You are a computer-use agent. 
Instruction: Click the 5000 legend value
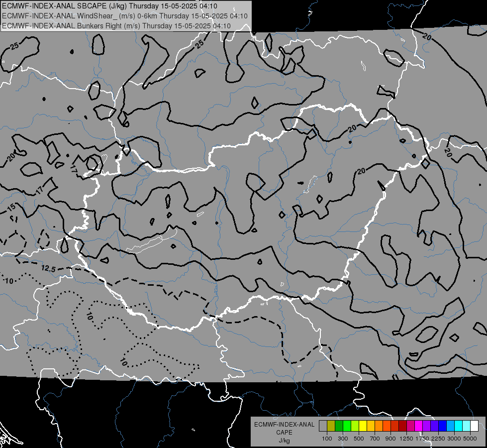click(x=470, y=439)
